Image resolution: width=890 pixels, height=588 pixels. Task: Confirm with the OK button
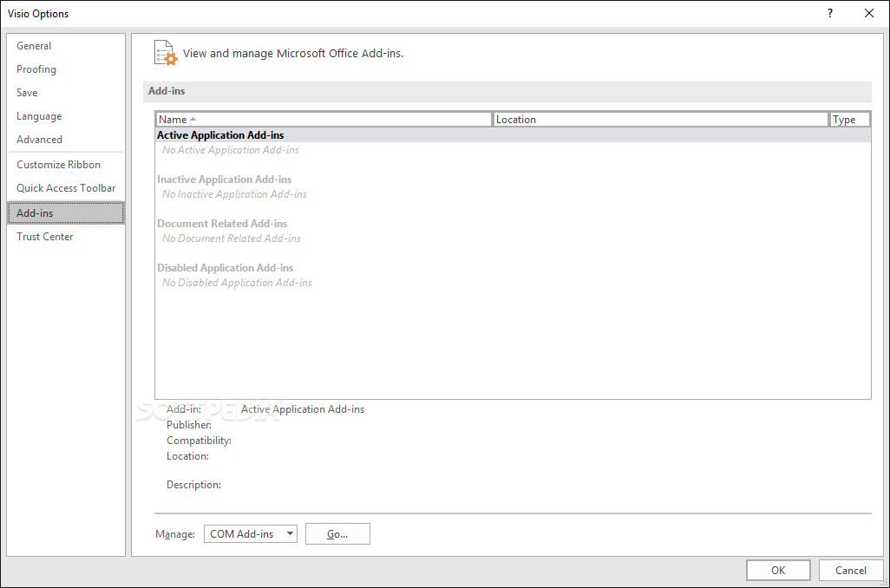point(777,571)
